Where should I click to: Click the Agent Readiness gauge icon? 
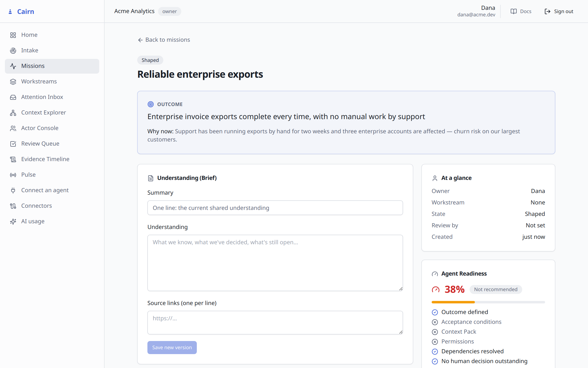pos(435,274)
